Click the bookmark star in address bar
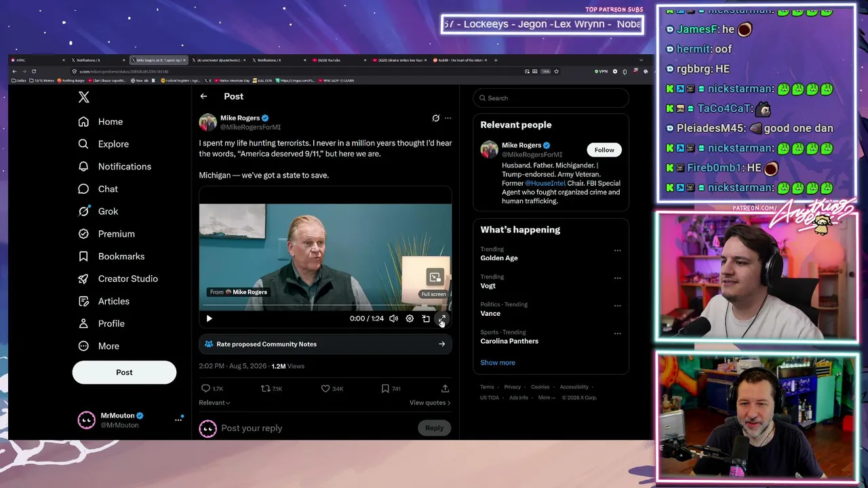This screenshot has width=868, height=488. (x=556, y=71)
